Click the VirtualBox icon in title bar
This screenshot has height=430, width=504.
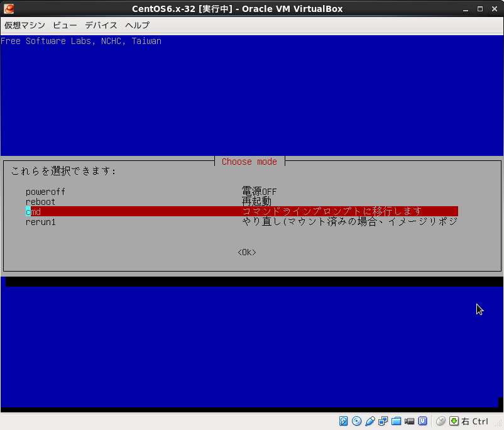click(x=9, y=9)
